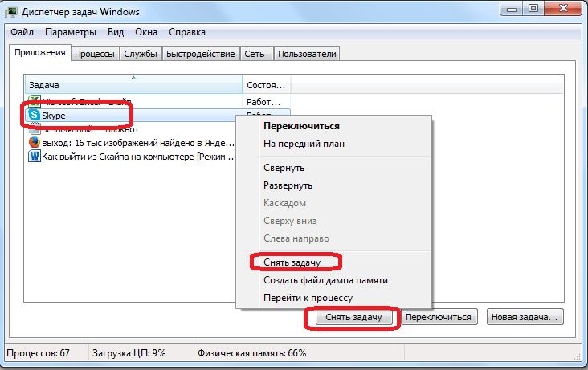The height and width of the screenshot is (370, 588).
Task: Open the Параметры menu
Action: click(x=71, y=32)
